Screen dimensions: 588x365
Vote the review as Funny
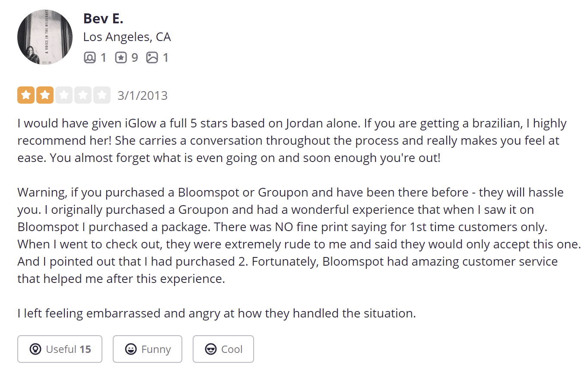(147, 349)
